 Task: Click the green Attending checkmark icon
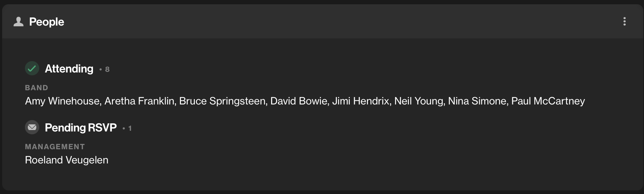tap(32, 68)
